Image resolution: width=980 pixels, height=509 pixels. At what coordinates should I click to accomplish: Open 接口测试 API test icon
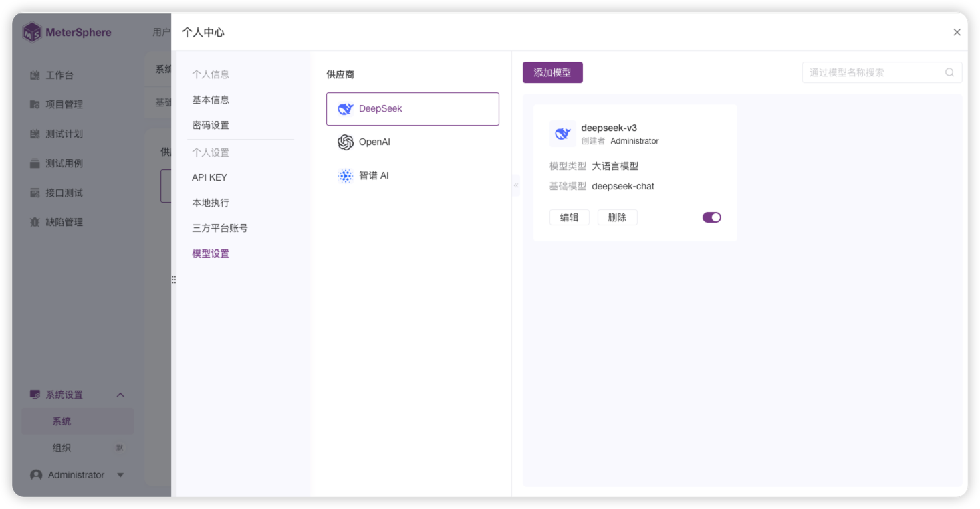coord(35,193)
